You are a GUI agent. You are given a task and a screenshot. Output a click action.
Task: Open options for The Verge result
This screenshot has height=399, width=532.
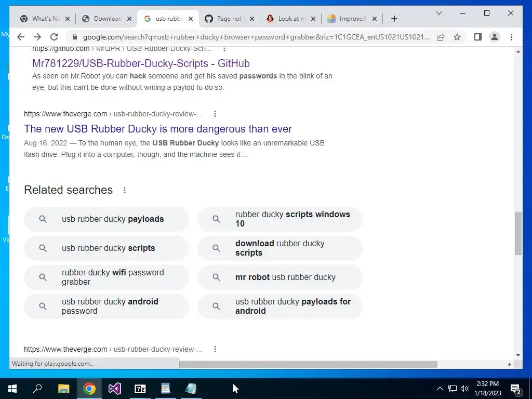[x=215, y=114]
